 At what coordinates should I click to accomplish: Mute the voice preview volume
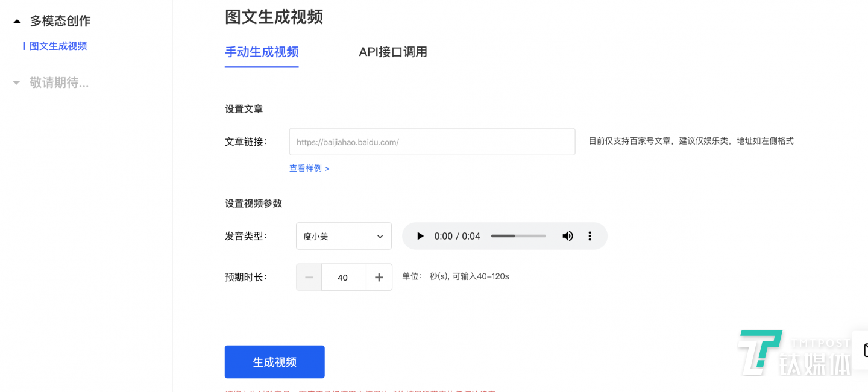(567, 236)
